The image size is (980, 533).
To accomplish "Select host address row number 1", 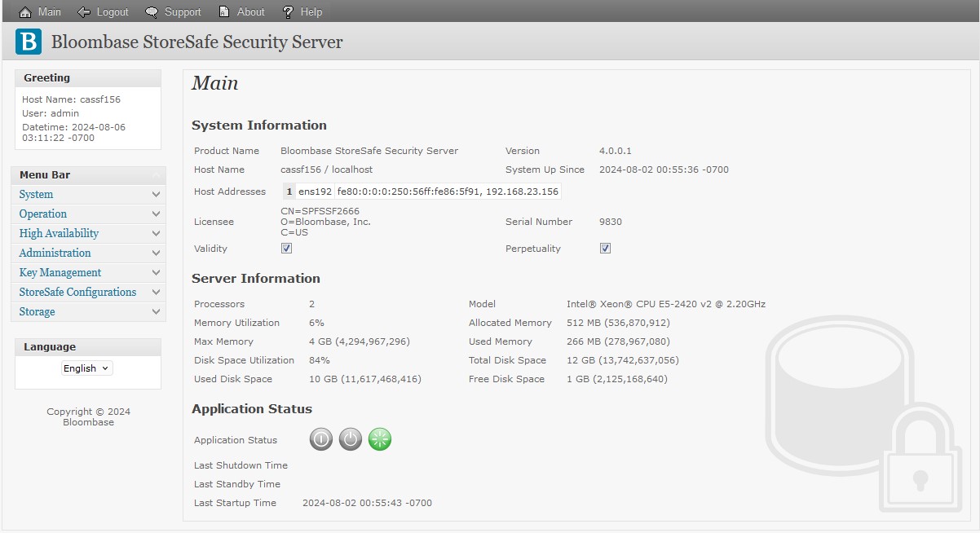I will point(289,192).
